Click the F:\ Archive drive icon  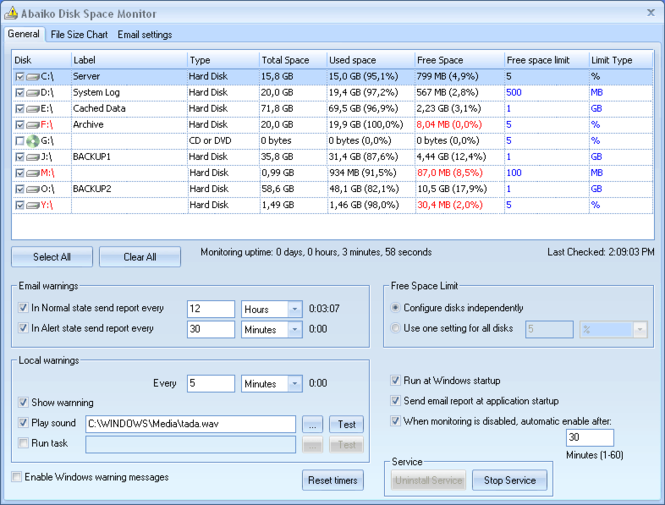(33, 125)
